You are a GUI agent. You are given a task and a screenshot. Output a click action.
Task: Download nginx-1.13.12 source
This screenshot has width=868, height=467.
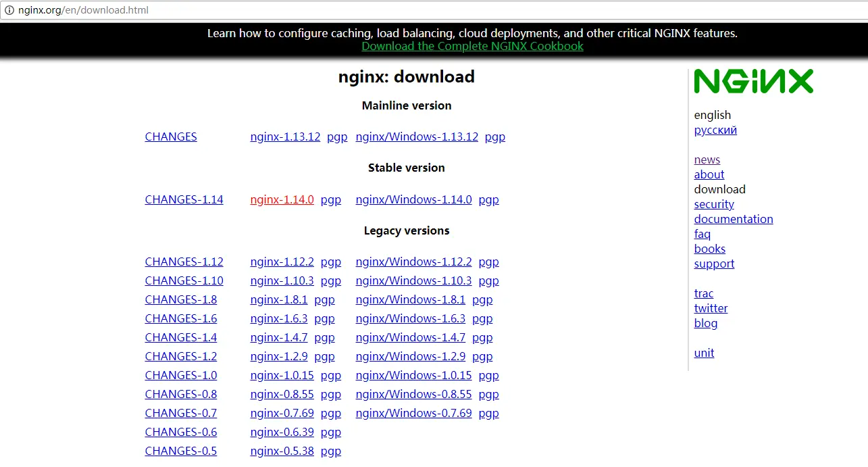click(x=285, y=137)
